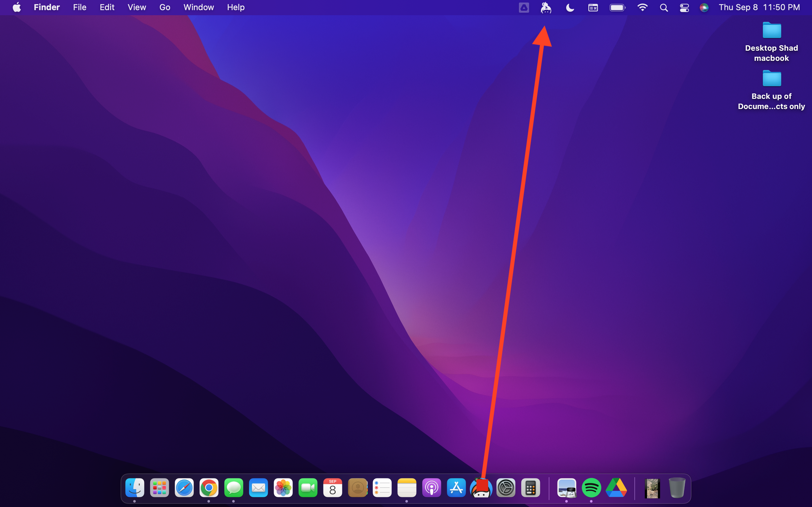Launch Google Drive from the Dock
The width and height of the screenshot is (812, 507).
(x=617, y=488)
